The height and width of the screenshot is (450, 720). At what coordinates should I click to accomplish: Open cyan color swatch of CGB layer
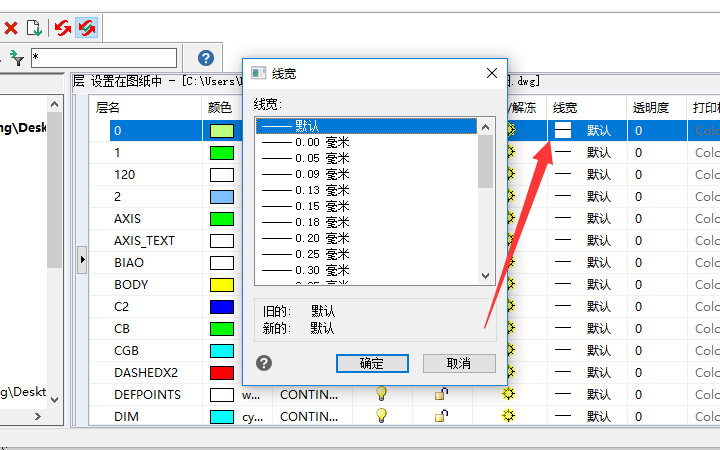point(222,350)
